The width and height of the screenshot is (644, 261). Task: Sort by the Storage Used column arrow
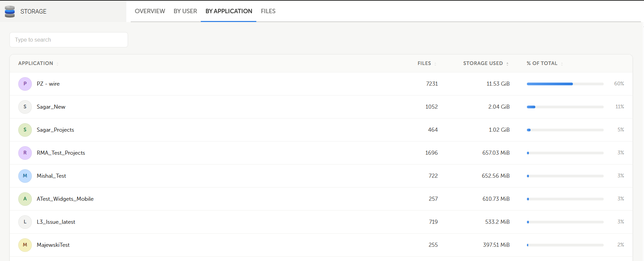point(507,64)
